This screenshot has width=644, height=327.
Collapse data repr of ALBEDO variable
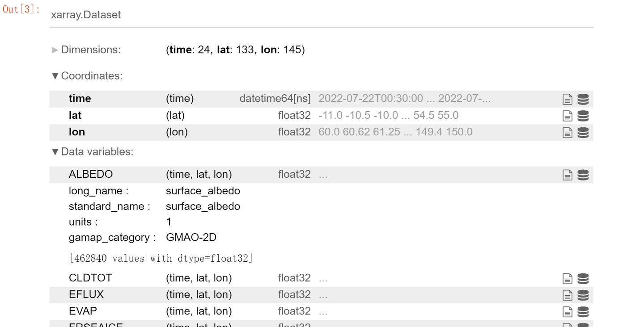[x=583, y=175]
